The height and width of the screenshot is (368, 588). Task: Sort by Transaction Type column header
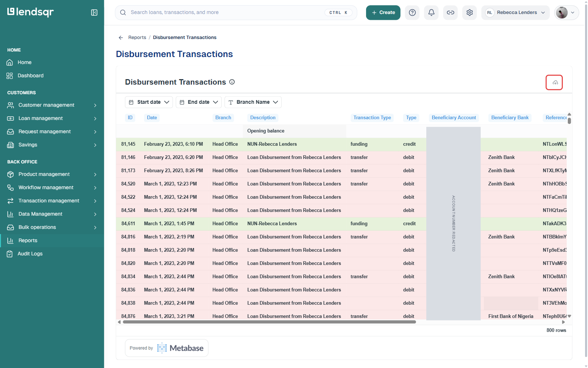372,118
